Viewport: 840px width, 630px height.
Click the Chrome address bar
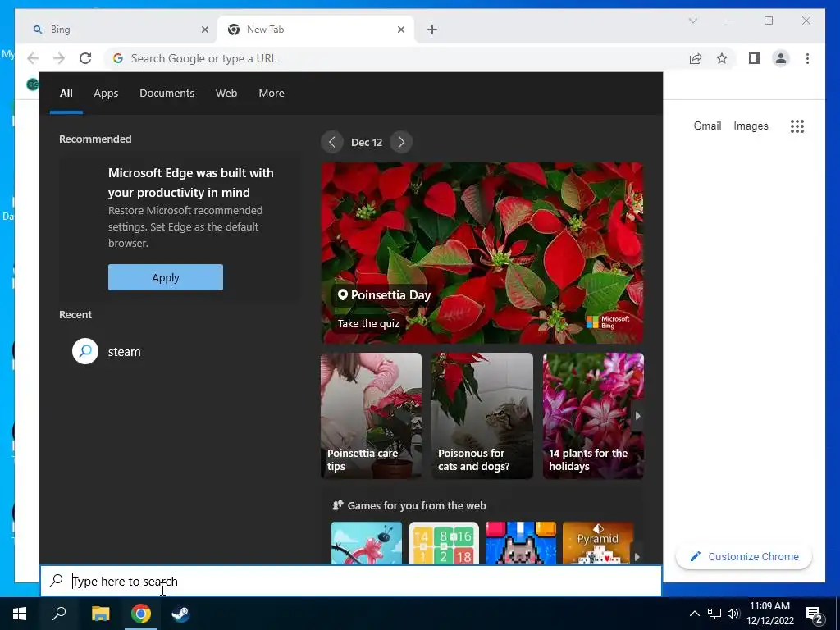click(396, 58)
